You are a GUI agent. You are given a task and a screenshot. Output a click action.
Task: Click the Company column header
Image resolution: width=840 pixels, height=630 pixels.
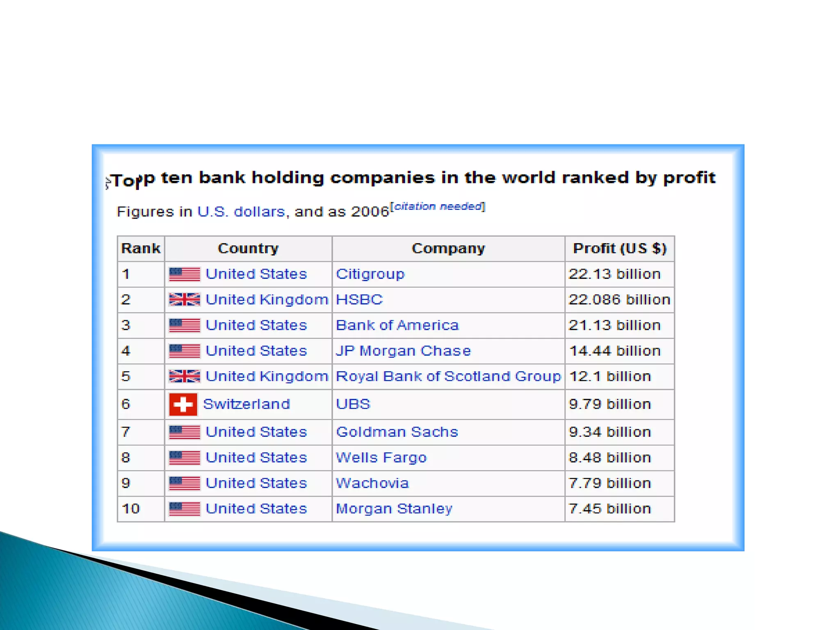[x=448, y=249]
